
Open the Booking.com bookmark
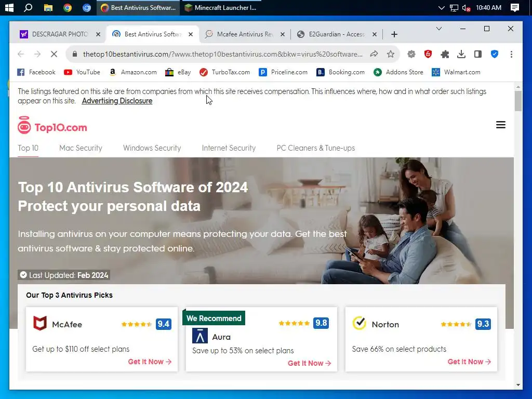[341, 72]
